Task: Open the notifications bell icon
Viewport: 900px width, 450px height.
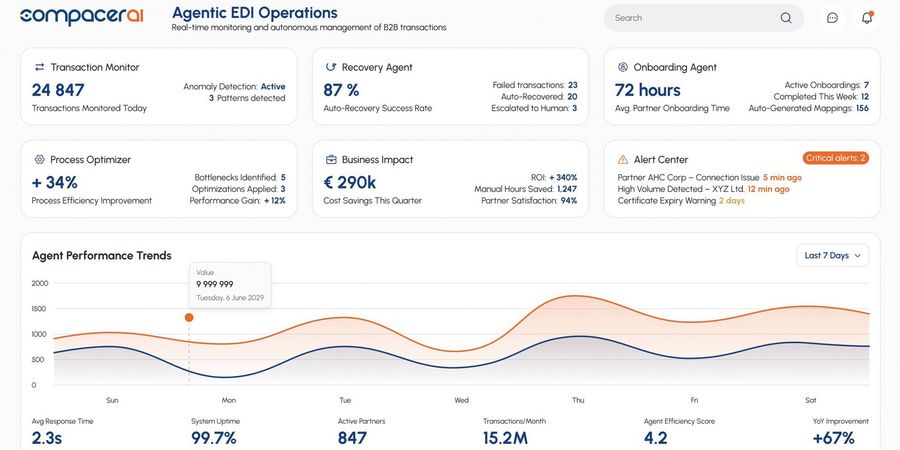Action: [867, 18]
